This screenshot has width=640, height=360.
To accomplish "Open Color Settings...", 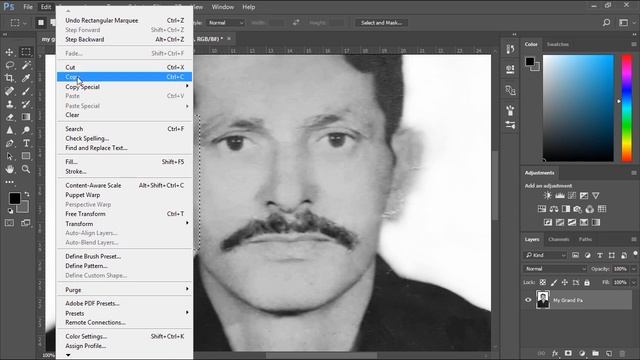I will [x=124, y=336].
